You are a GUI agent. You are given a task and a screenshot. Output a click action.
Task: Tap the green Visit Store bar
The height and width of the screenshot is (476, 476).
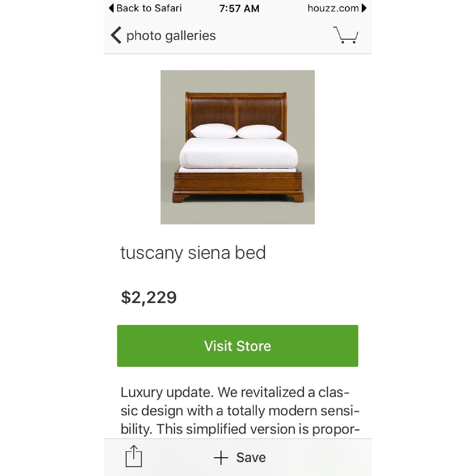(238, 345)
